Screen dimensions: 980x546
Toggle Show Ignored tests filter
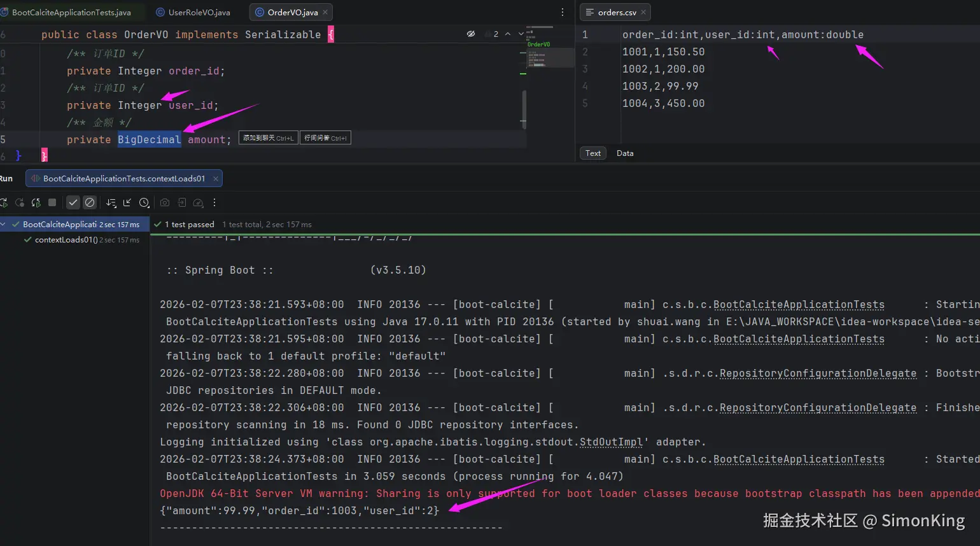point(90,202)
